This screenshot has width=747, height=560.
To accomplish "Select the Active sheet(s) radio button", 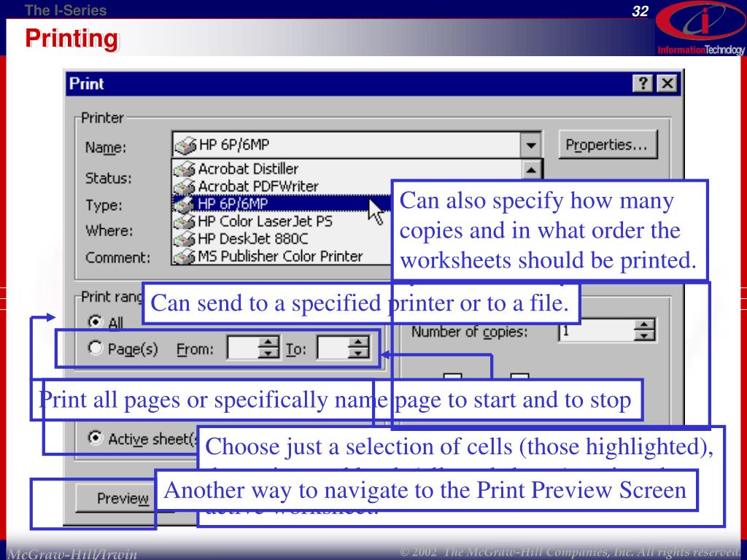I will point(96,437).
